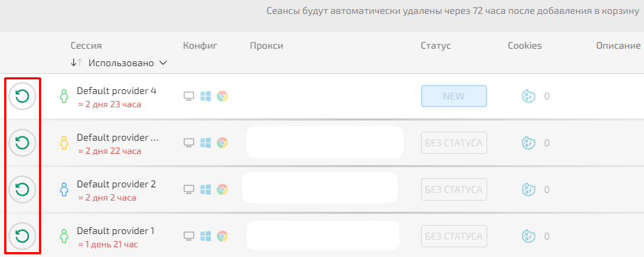
Task: Click restore icon for session expiring in 2 дня 22 часа
Action: click(22, 143)
